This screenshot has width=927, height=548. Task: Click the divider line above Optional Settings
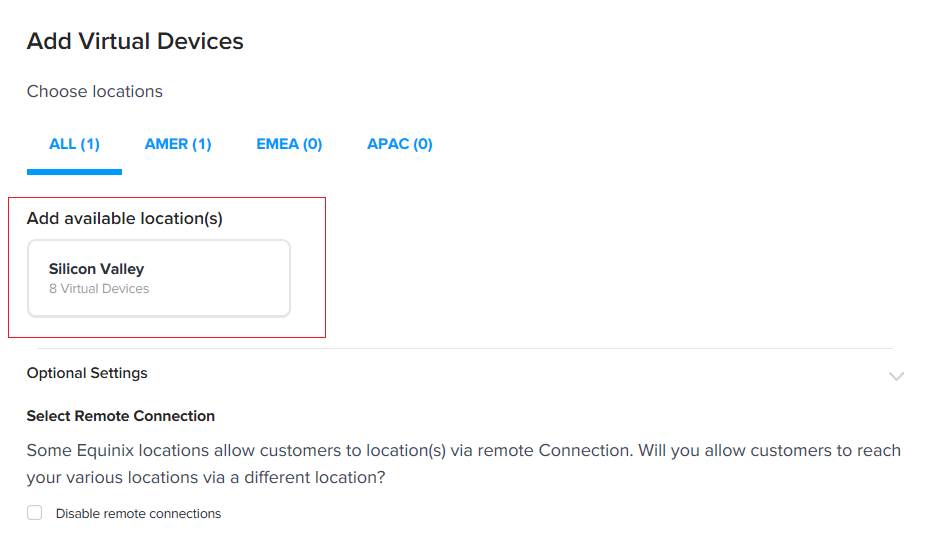[465, 349]
